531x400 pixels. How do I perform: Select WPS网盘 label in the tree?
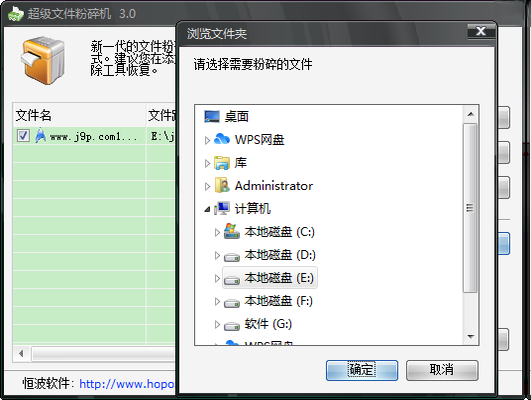pyautogui.click(x=260, y=140)
